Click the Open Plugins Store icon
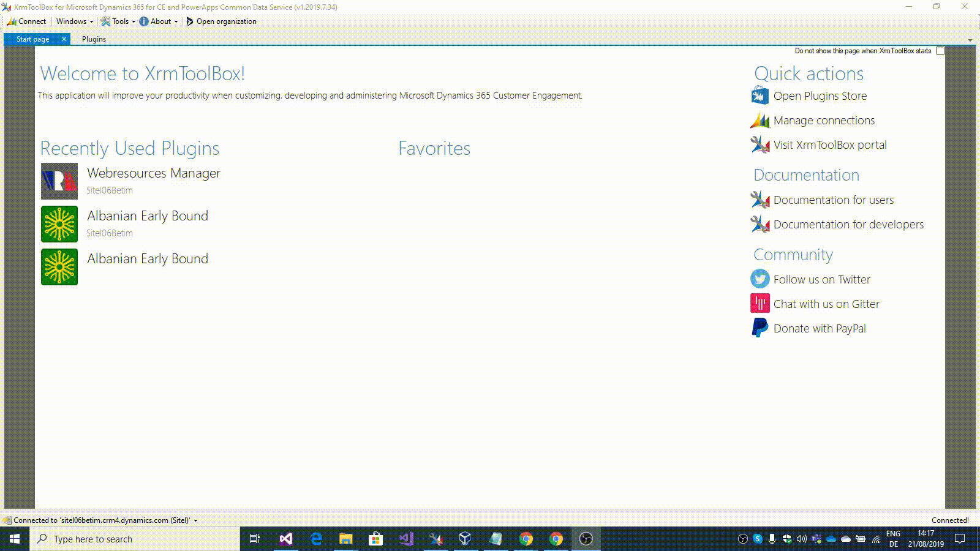 (x=759, y=96)
